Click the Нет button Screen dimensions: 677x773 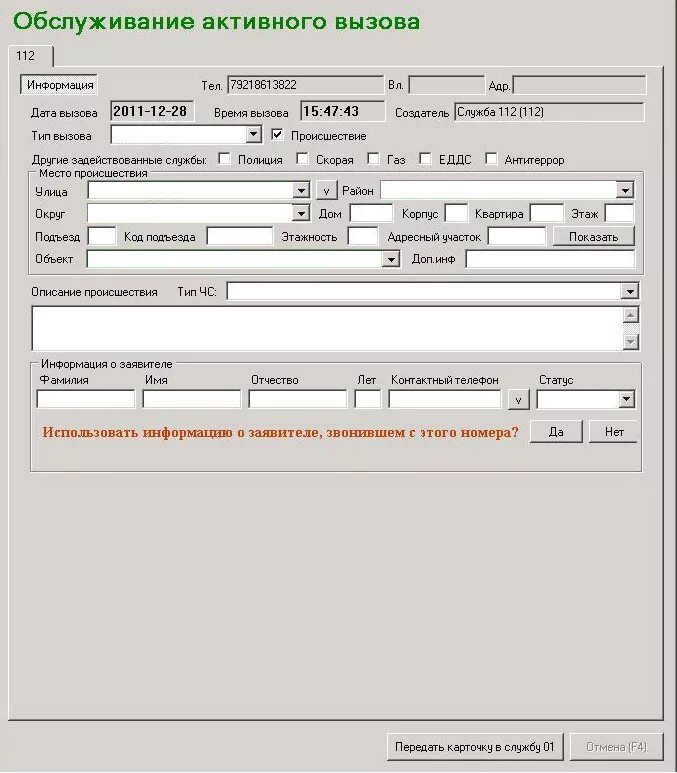tap(613, 432)
